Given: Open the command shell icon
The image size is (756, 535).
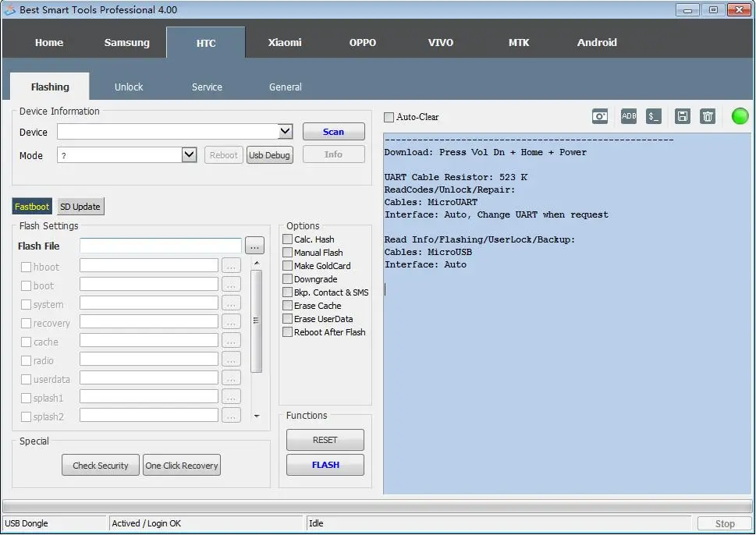Looking at the screenshot, I should click(653, 116).
